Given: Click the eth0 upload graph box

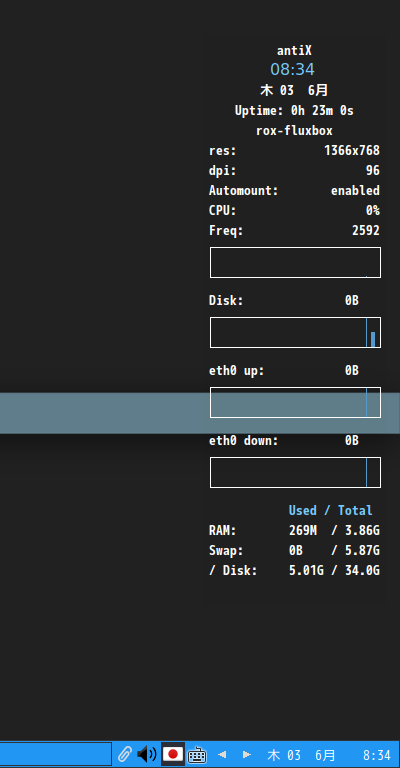Looking at the screenshot, I should tap(295, 403).
